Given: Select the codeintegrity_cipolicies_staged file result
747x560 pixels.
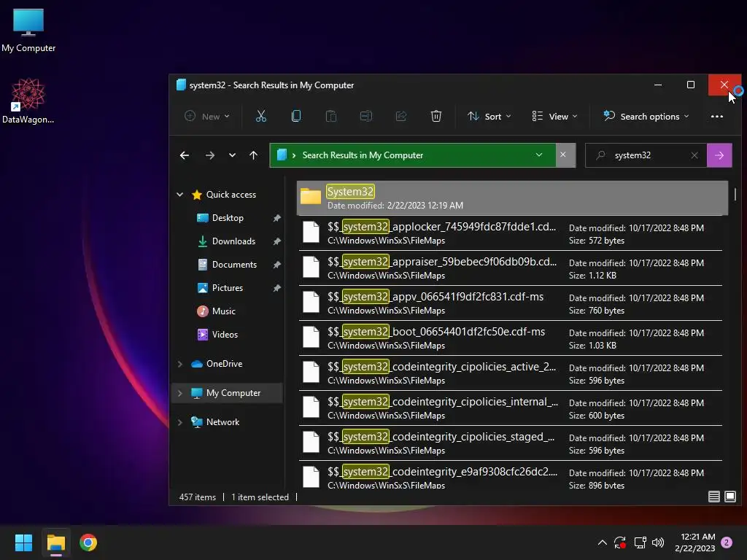Looking at the screenshot, I should coord(510,443).
